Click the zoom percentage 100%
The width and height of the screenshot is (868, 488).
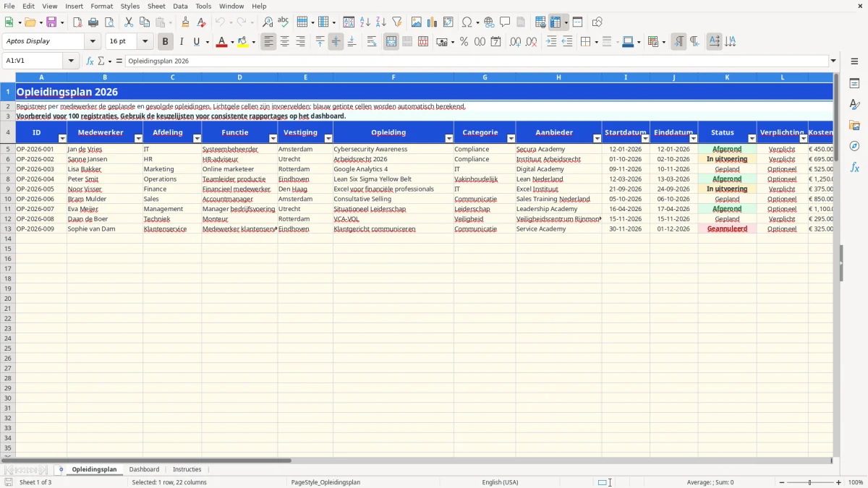(856, 482)
